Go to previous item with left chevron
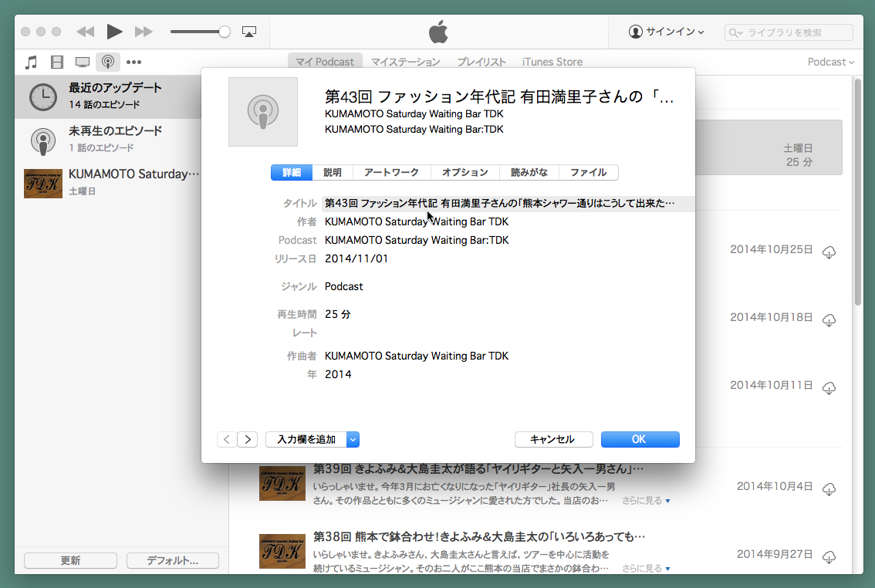The image size is (875, 588). click(x=227, y=440)
